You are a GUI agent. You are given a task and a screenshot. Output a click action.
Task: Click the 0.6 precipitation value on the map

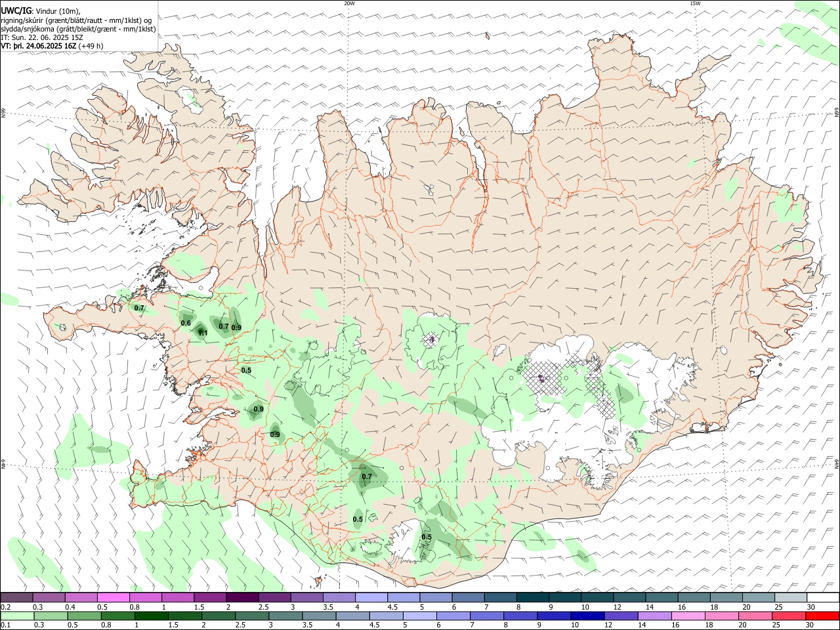pos(186,323)
